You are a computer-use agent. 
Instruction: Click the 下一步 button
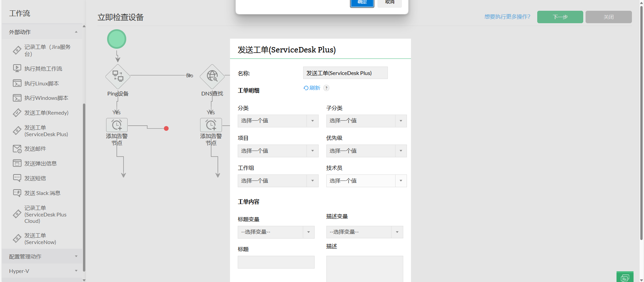coord(560,17)
